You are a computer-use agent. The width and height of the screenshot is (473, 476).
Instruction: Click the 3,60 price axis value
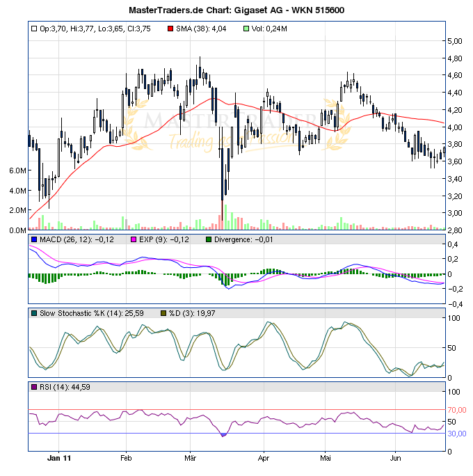pos(455,161)
